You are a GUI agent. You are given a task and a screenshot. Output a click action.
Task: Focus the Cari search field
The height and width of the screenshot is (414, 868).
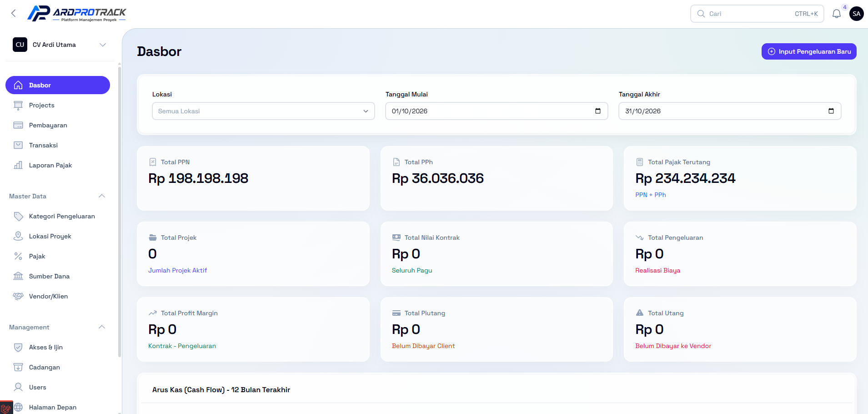click(x=757, y=14)
